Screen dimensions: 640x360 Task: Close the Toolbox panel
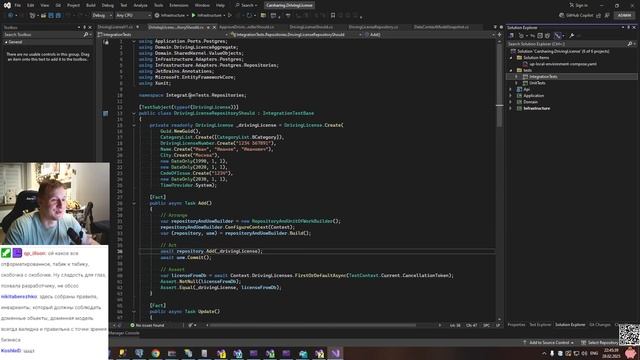click(90, 27)
